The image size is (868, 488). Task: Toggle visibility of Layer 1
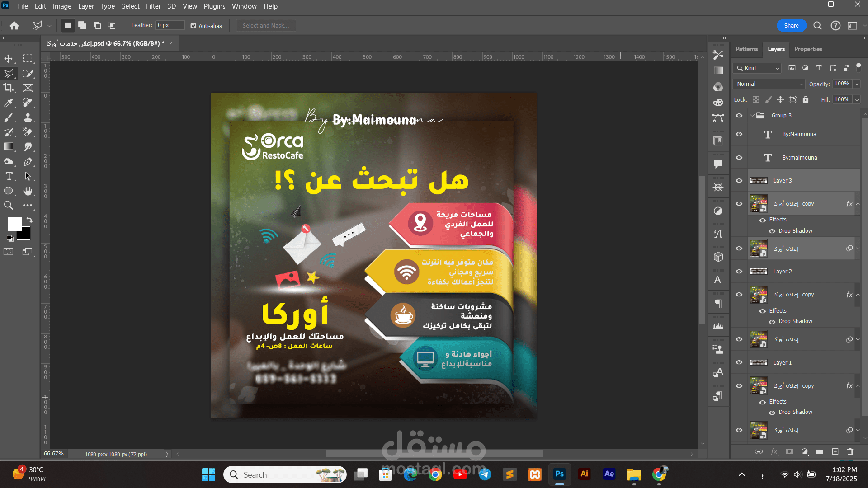point(739,362)
